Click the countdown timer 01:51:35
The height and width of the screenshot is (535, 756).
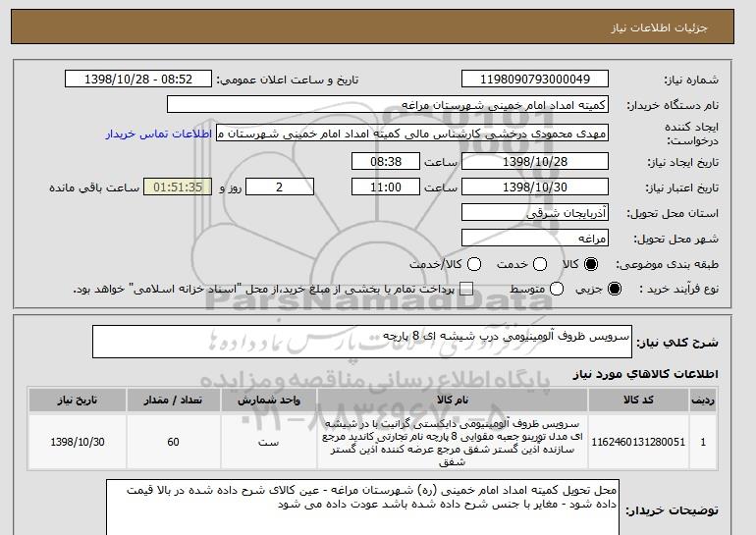(178, 187)
